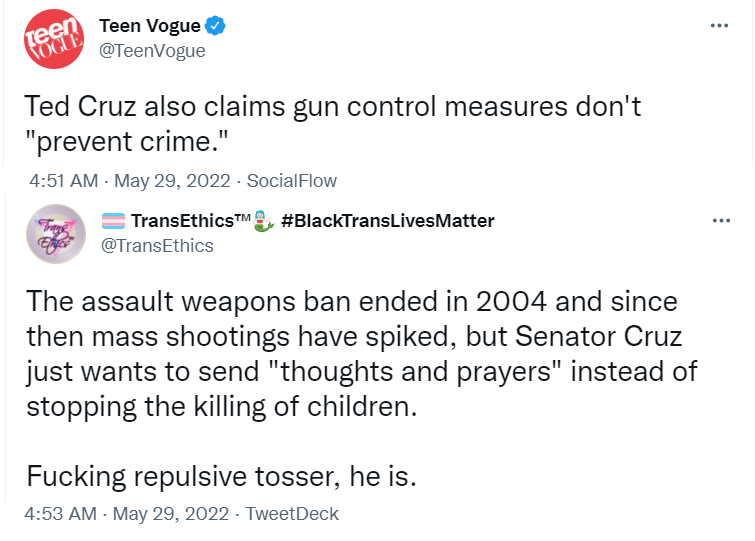
Task: Click the SocialFlow source label
Action: 292,181
